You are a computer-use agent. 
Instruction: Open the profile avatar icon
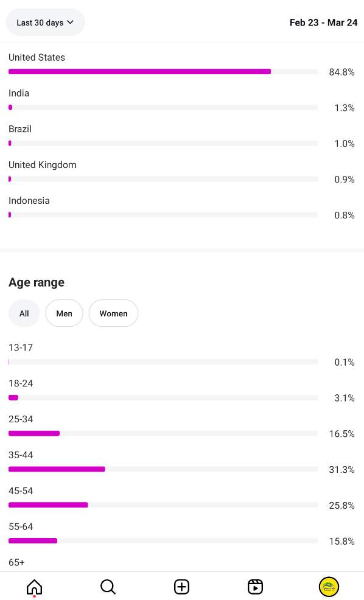point(329,587)
